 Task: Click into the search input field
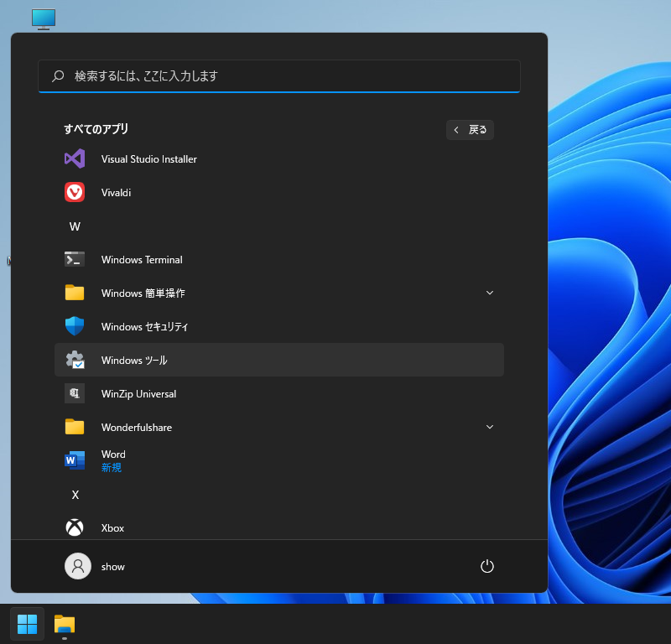coord(279,76)
